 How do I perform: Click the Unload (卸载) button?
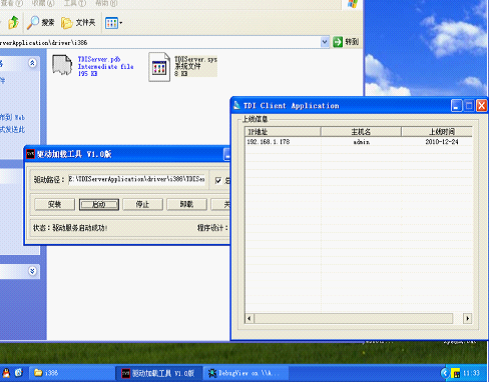click(x=186, y=204)
